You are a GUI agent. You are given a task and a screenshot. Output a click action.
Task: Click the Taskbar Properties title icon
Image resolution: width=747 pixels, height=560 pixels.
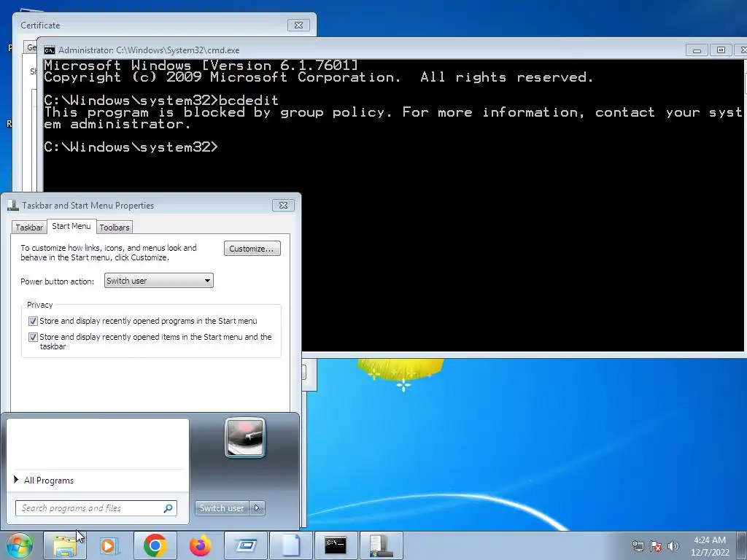(x=13, y=205)
